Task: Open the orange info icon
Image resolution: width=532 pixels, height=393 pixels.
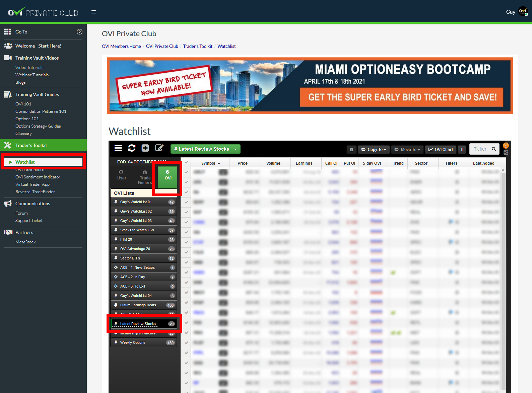Action: coord(506,146)
